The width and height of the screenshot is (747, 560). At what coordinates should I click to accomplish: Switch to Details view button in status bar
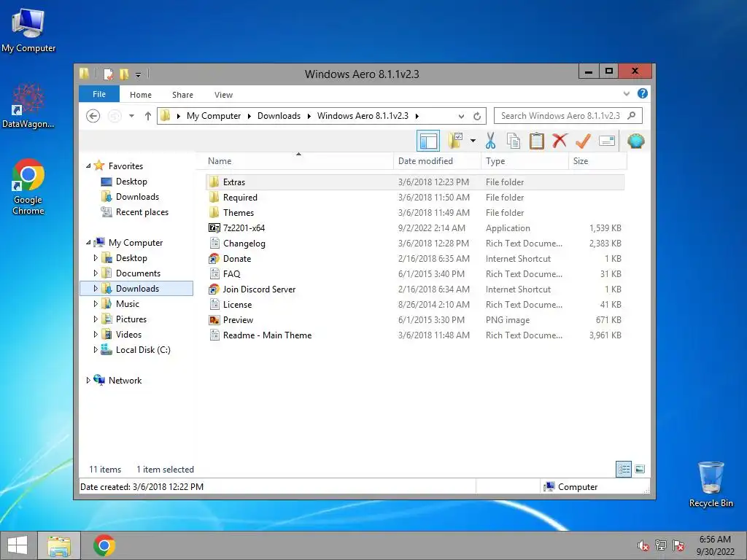(x=624, y=470)
